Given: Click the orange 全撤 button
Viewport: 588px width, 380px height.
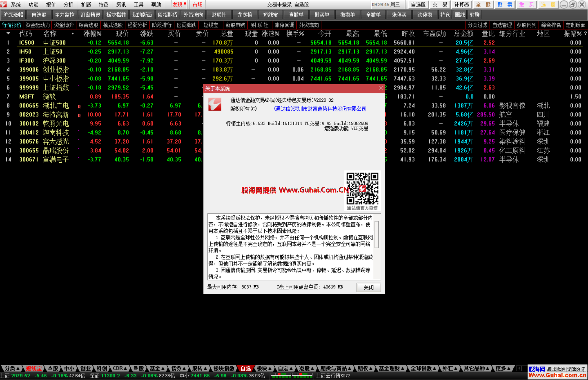Looking at the screenshot, I should click(x=483, y=5).
